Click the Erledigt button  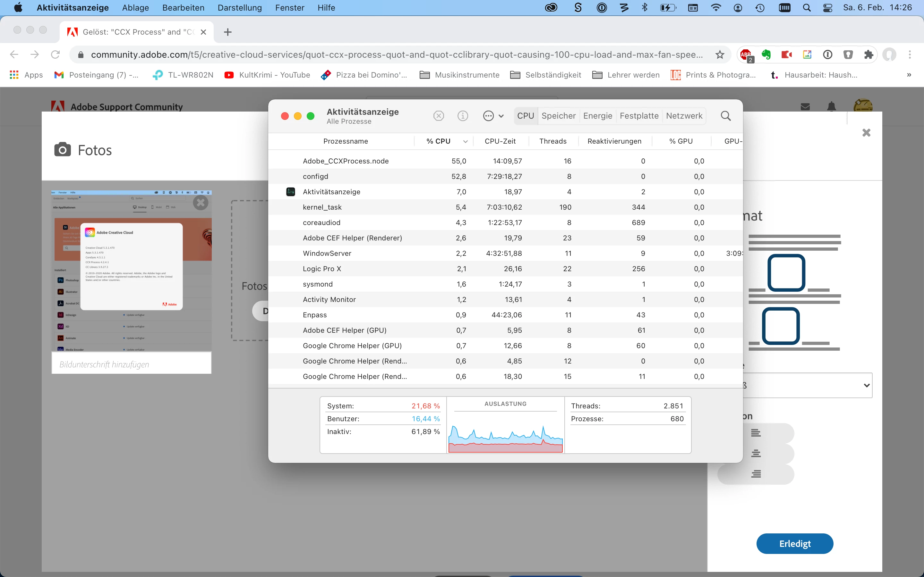(795, 543)
